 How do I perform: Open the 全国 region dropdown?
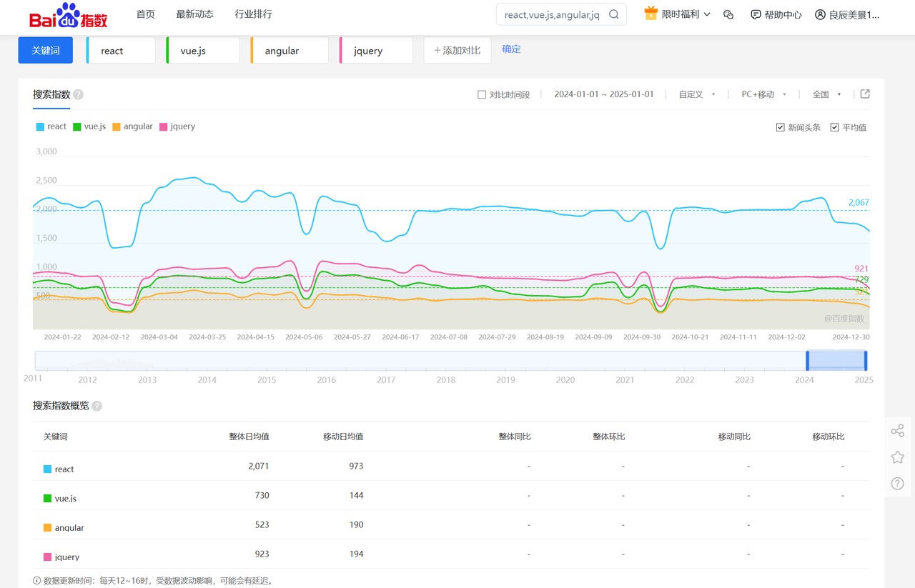pos(827,94)
